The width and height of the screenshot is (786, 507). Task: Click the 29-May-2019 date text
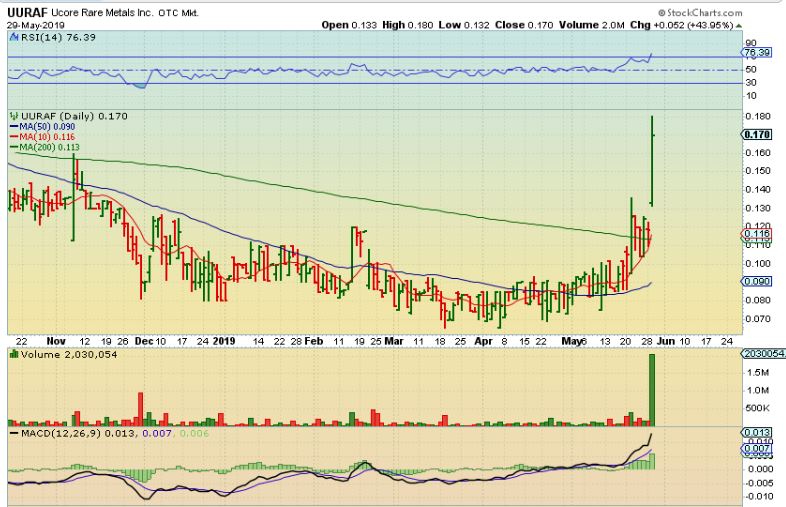[32, 24]
